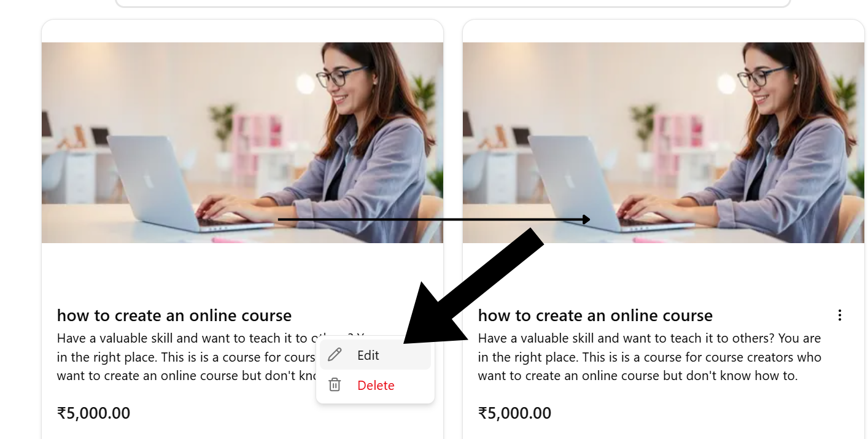The image size is (868, 439).
Task: Open the first course's cover image
Action: 242,142
